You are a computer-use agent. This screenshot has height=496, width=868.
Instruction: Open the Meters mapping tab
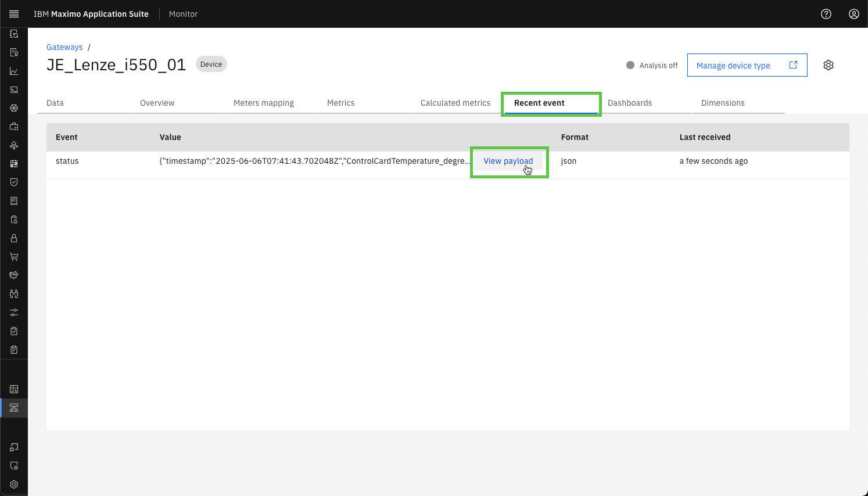pyautogui.click(x=271, y=103)
